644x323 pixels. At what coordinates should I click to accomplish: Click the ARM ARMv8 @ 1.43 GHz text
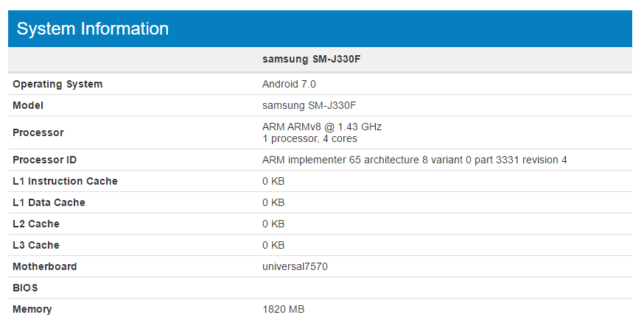(x=322, y=127)
